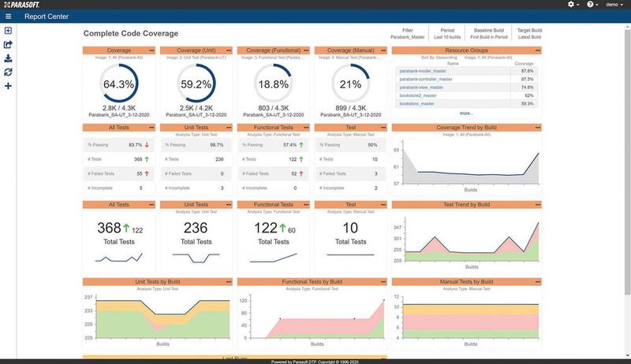Click the 59.2% unit coverage donut

point(196,84)
